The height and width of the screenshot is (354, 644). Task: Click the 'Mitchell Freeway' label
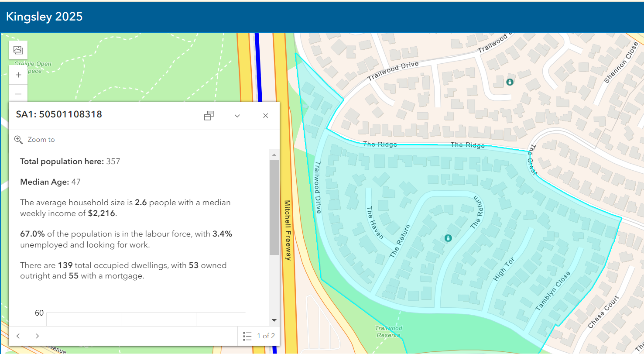[x=288, y=230]
